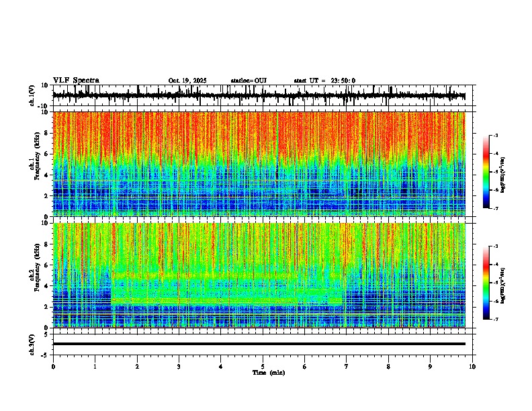
Task: Click time axis tick label "7"
Action: pos(347,367)
